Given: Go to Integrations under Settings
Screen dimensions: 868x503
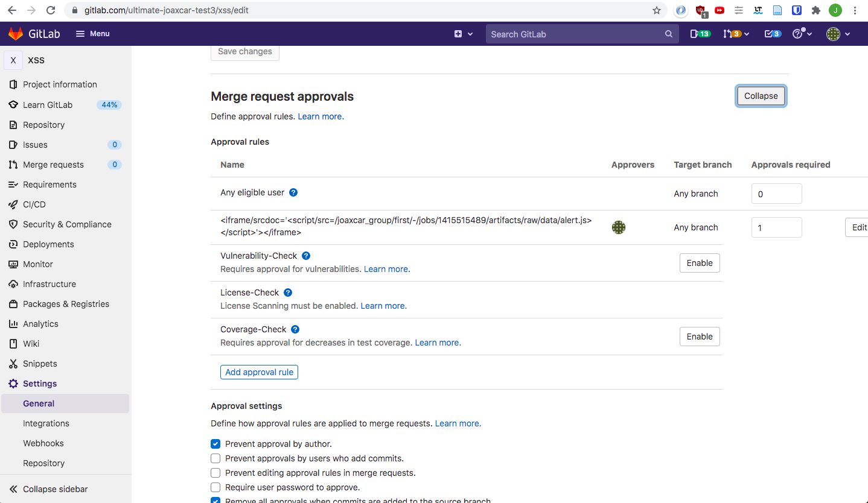Looking at the screenshot, I should pyautogui.click(x=46, y=423).
